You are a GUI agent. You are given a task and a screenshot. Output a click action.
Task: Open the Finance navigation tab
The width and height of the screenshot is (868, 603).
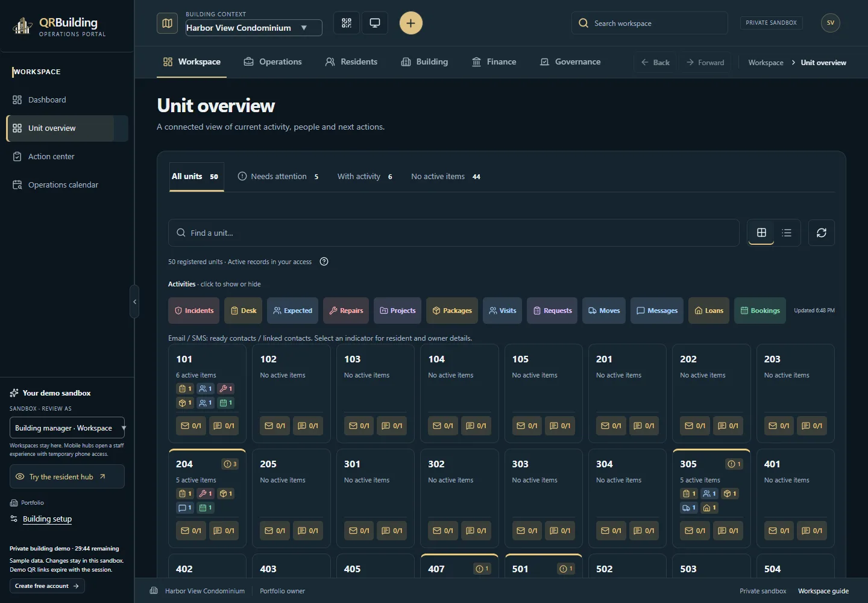coord(494,62)
